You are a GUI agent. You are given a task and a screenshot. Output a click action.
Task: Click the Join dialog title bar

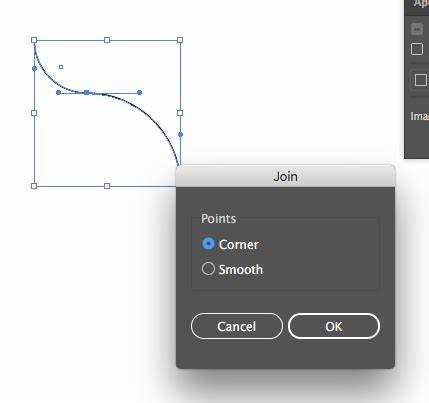tap(285, 176)
